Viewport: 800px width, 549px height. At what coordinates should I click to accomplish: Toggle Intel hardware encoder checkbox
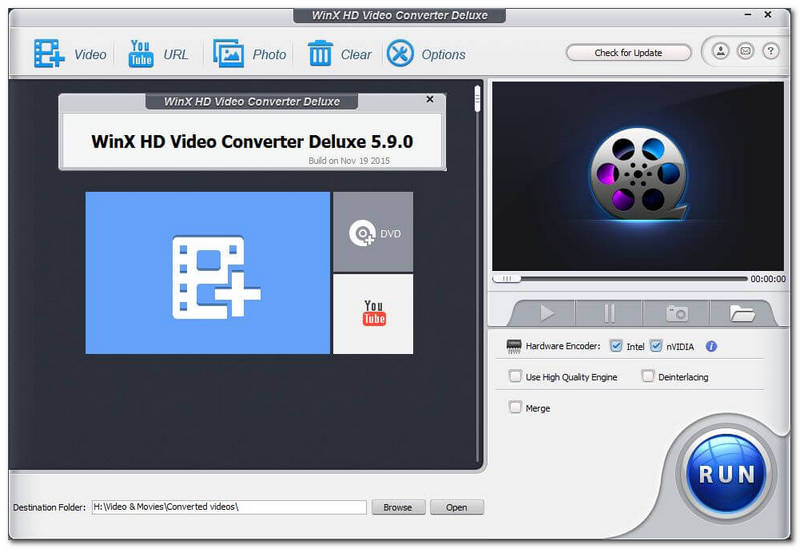tap(616, 346)
